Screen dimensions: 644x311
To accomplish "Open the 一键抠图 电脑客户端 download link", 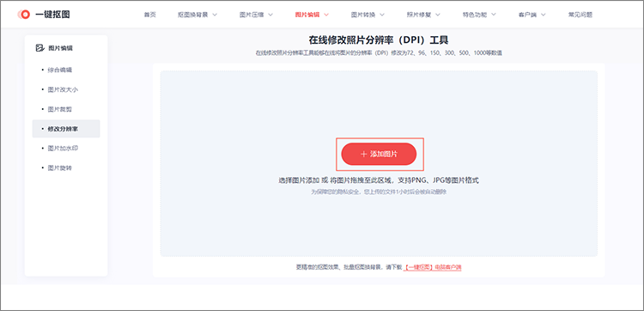I will 433,267.
